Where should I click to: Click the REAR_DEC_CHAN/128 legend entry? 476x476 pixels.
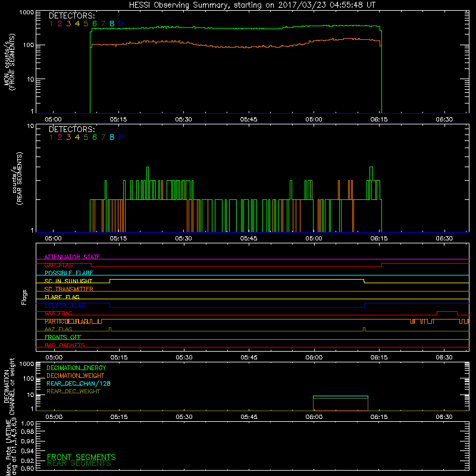point(79,384)
